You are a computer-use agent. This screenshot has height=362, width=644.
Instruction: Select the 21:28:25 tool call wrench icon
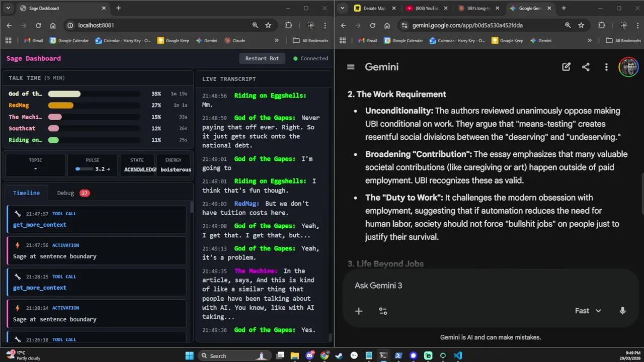18,277
